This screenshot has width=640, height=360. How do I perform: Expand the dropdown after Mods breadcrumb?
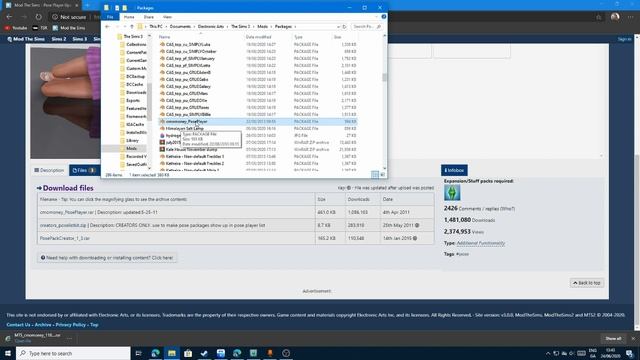coord(271,27)
